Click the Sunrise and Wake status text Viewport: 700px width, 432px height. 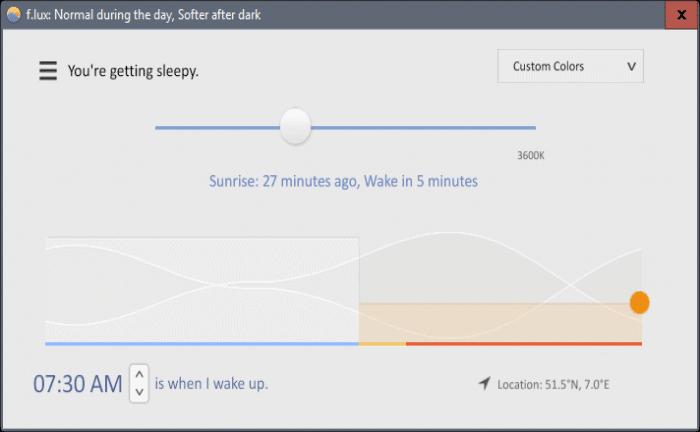pyautogui.click(x=343, y=181)
